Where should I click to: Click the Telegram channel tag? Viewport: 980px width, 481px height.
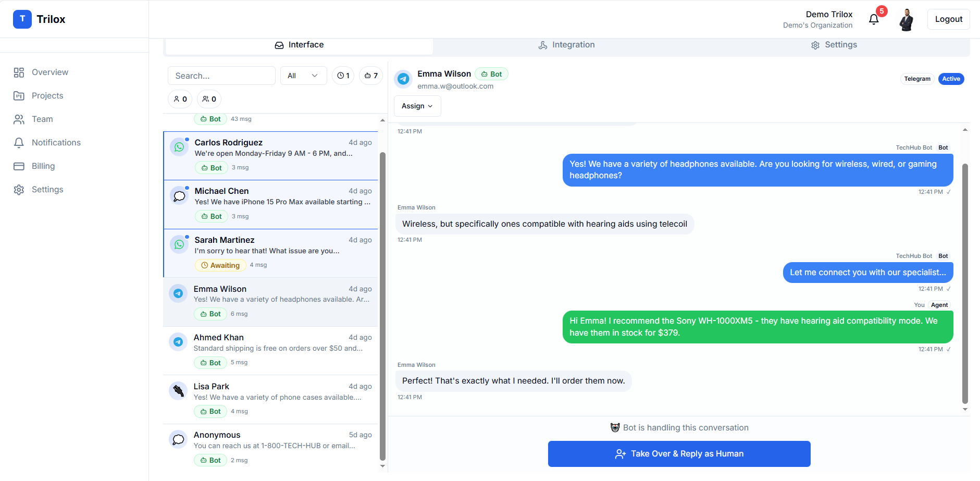(917, 79)
